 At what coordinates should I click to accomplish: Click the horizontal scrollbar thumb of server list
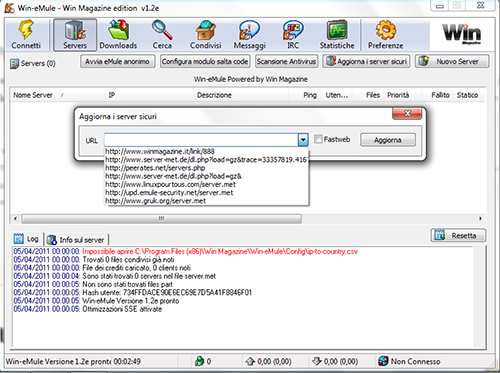coord(162,219)
